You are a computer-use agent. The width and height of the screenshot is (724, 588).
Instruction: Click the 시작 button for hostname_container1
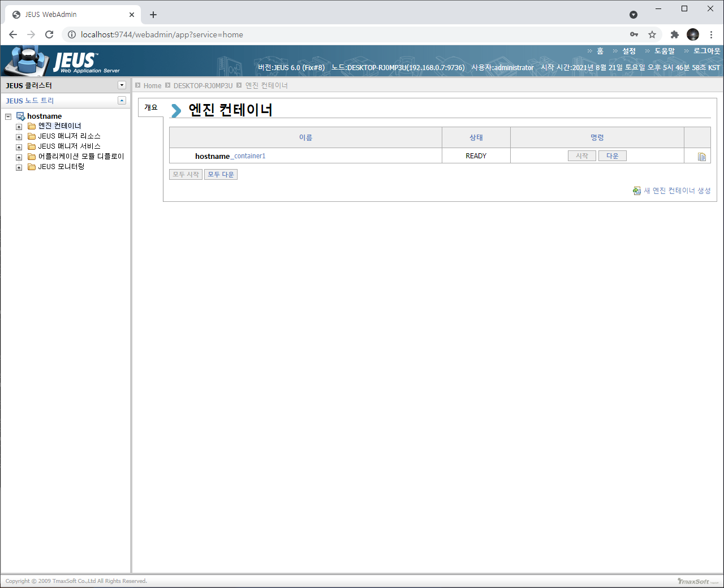[x=582, y=155]
